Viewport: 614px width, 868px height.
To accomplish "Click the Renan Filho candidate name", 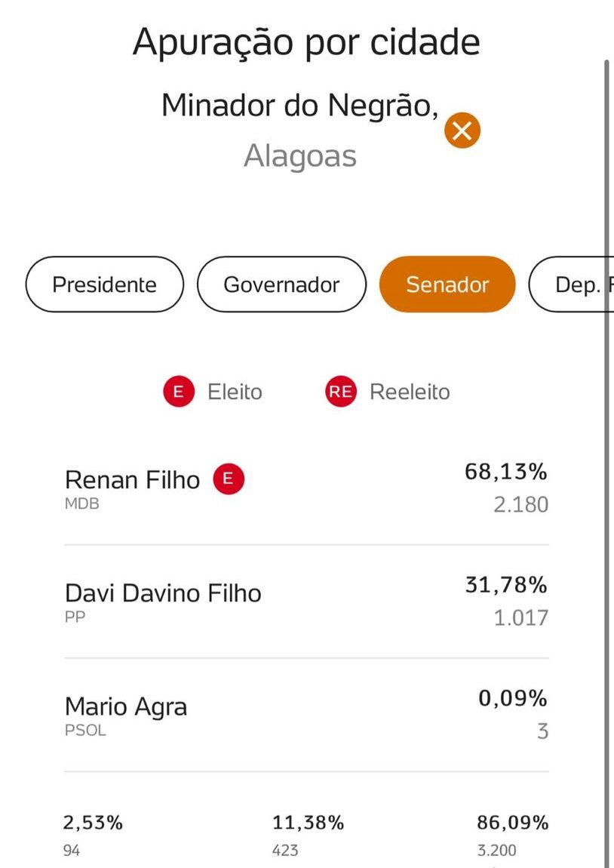I will (133, 480).
